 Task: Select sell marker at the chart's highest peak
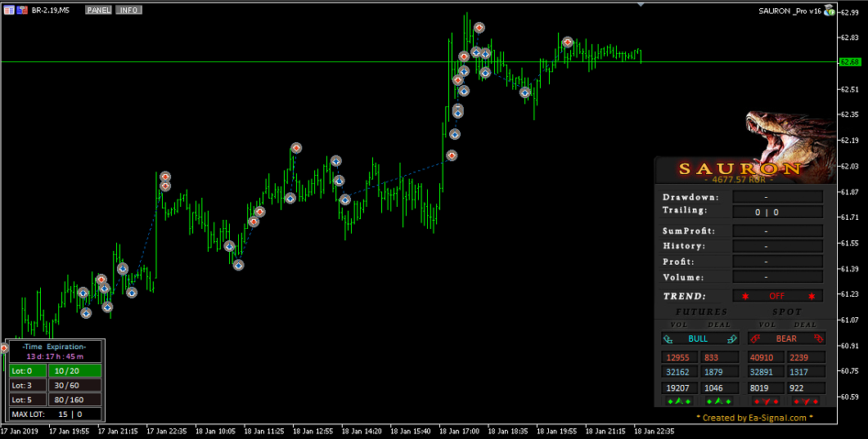[x=479, y=28]
